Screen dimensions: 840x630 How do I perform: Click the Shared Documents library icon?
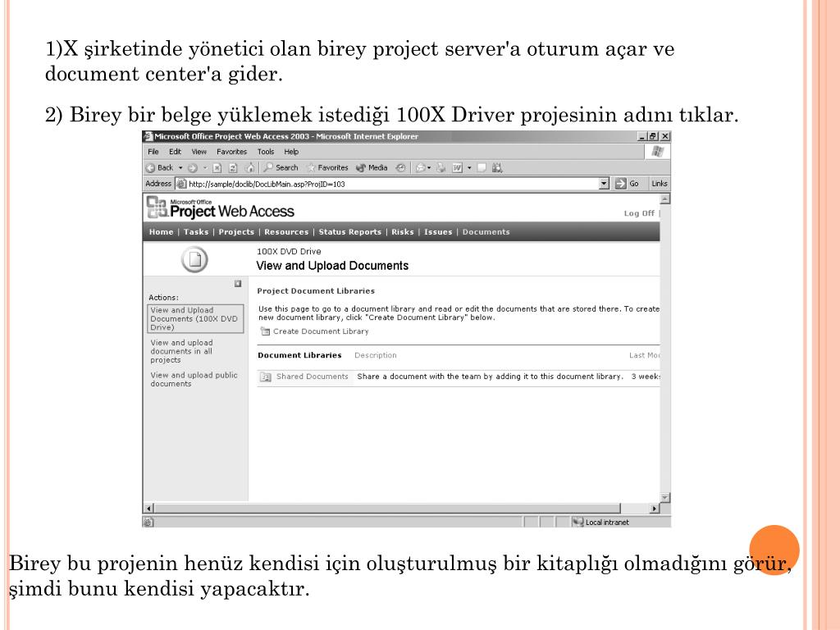click(265, 377)
